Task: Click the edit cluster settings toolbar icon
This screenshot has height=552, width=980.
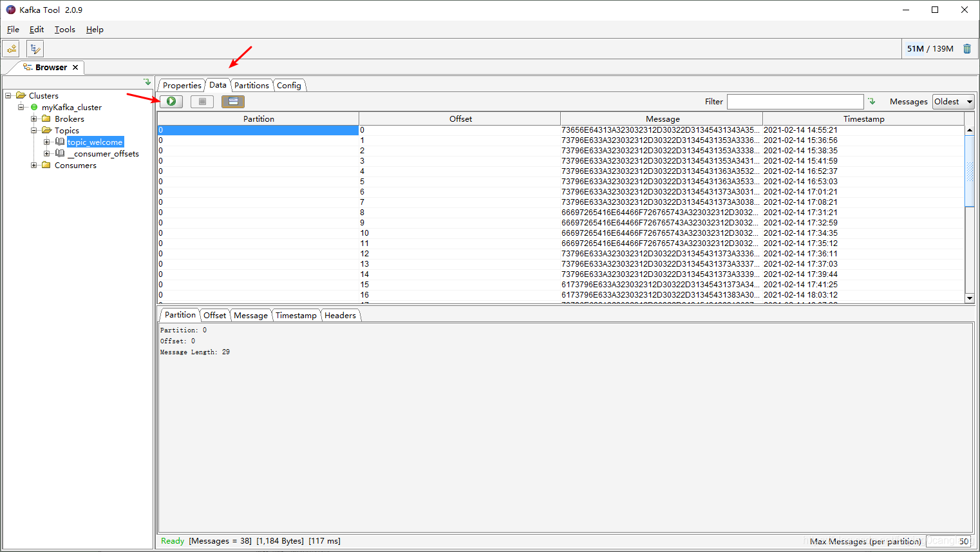Action: (34, 48)
